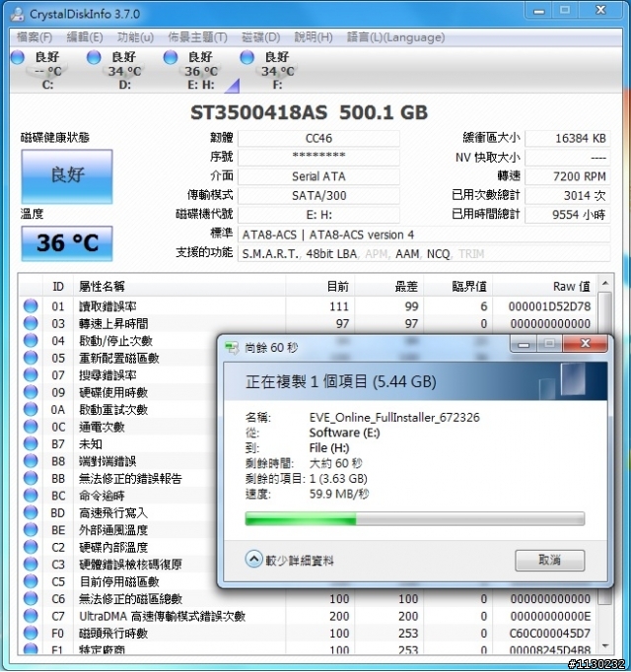This screenshot has height=672, width=631.
Task: Click status orb for C7 UltraDMA row
Action: [x=31, y=616]
